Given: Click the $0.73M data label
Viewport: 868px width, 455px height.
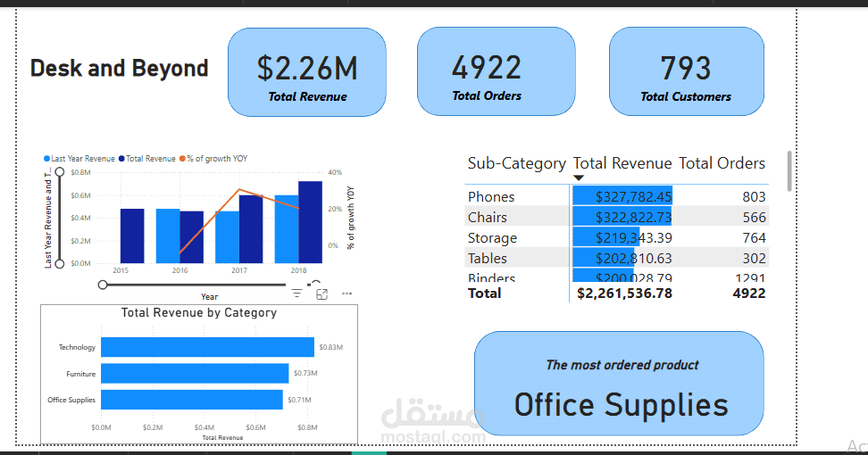Looking at the screenshot, I should (x=305, y=373).
